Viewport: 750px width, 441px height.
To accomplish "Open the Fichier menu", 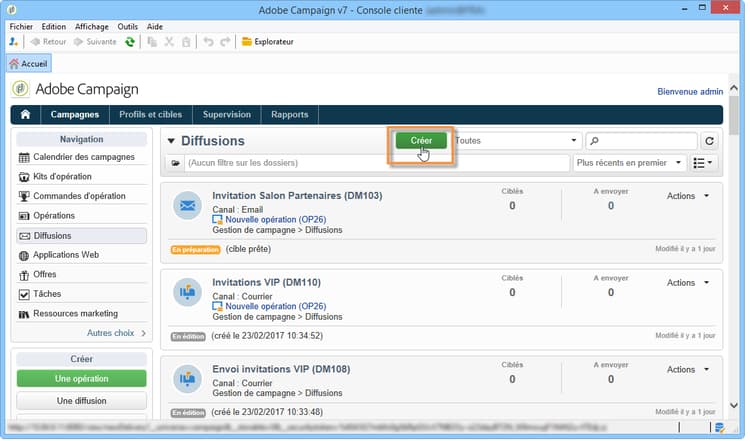I will pyautogui.click(x=21, y=27).
